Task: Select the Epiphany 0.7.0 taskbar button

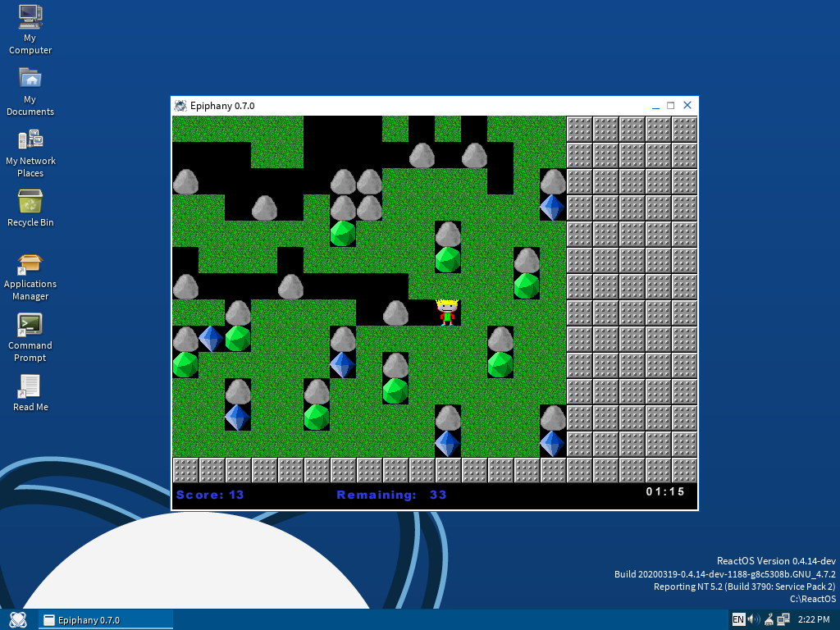Action: coord(105,620)
